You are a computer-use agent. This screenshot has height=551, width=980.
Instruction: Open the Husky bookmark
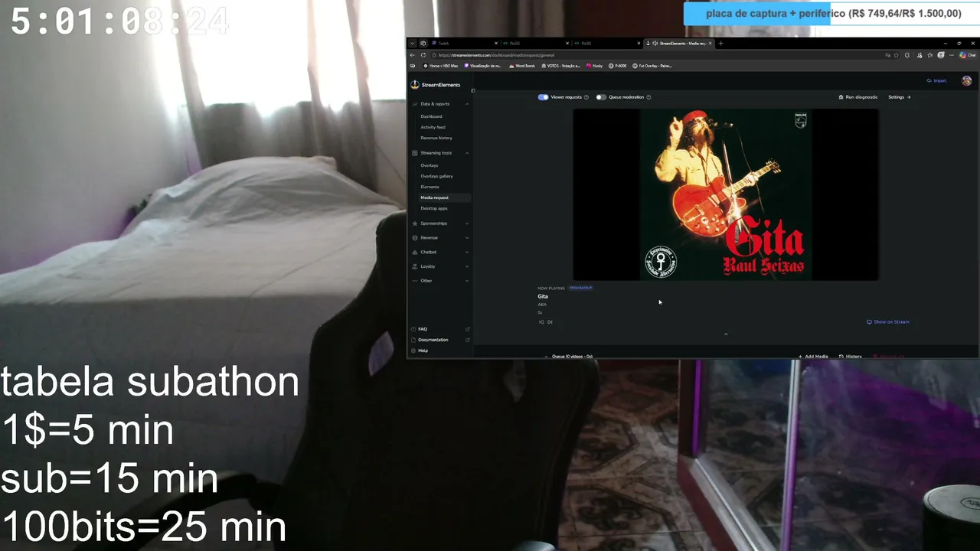pos(595,66)
